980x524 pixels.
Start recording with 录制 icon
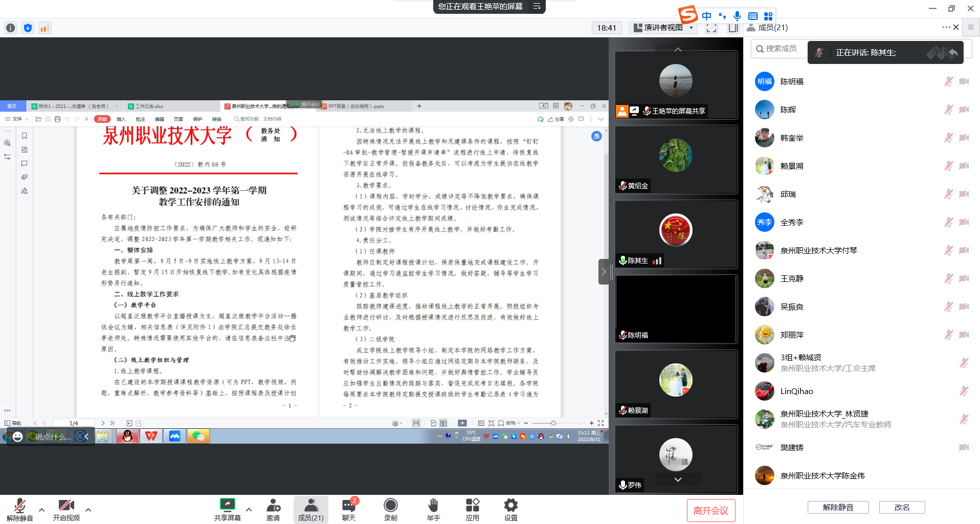[390, 510]
